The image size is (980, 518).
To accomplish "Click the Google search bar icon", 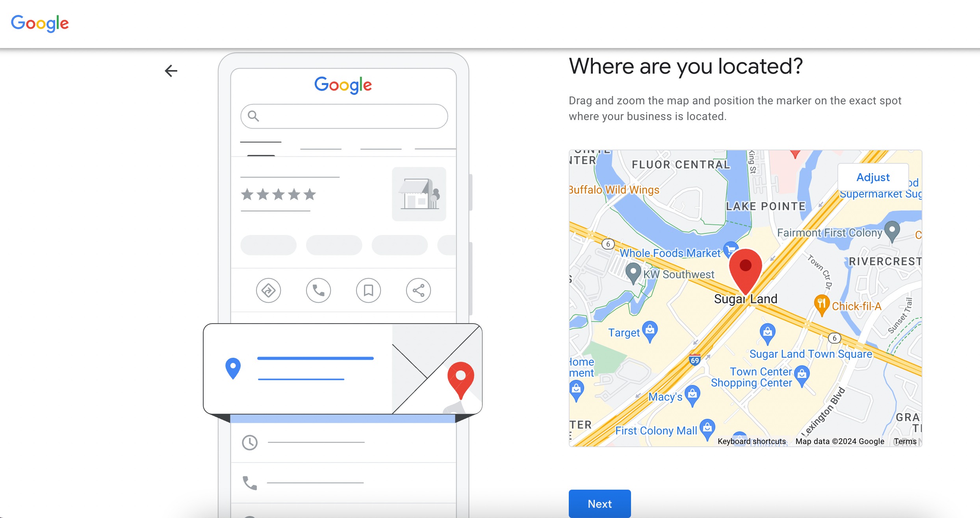I will (x=253, y=115).
